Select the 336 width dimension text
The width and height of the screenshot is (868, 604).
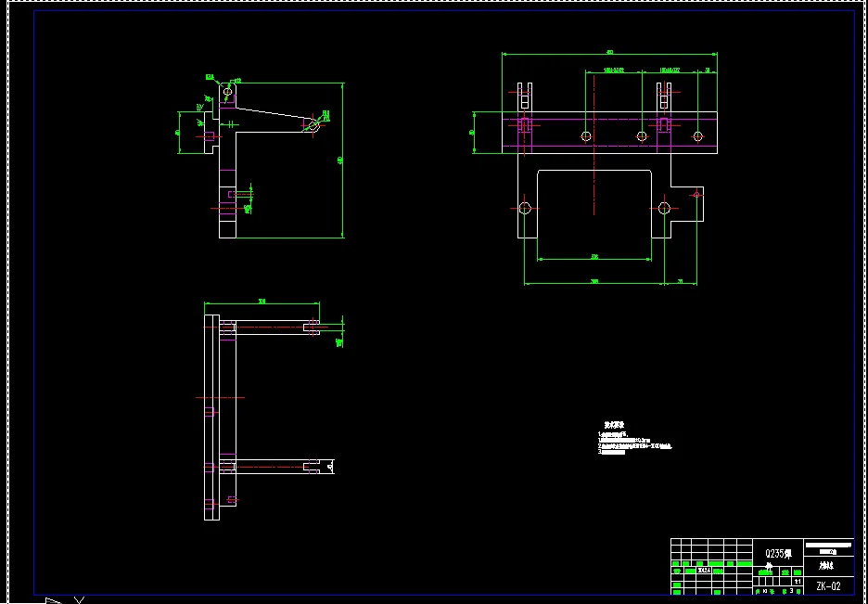594,257
